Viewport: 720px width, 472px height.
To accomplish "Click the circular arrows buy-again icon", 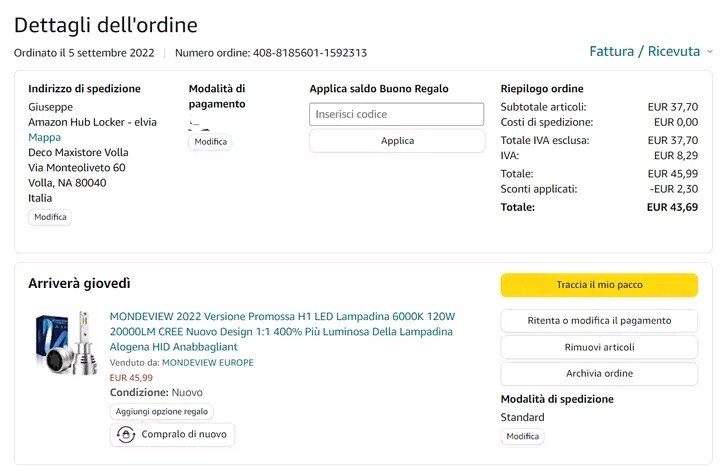I will [x=127, y=434].
